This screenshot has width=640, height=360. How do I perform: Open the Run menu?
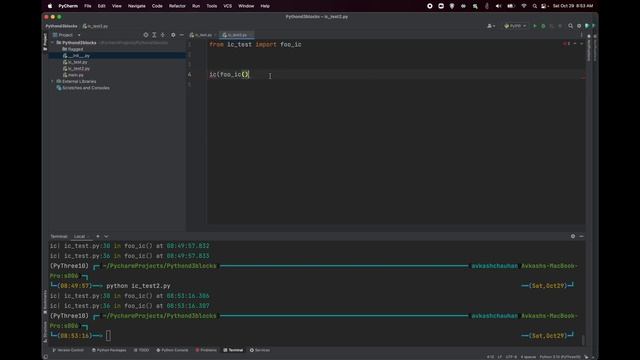click(x=196, y=6)
